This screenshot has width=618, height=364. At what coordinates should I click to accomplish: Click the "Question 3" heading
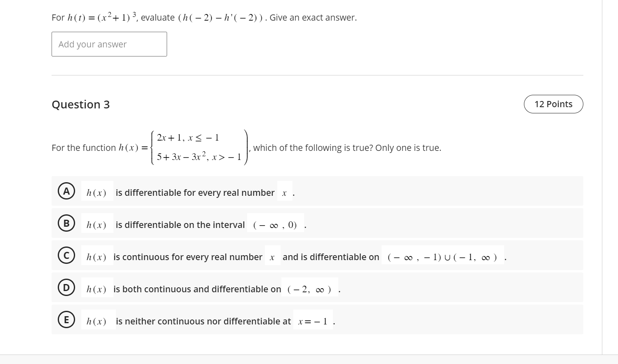pyautogui.click(x=81, y=105)
